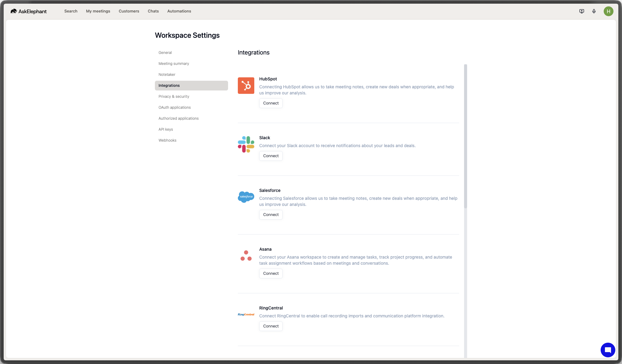Open the Customers page
This screenshot has height=364, width=622.
pos(129,11)
